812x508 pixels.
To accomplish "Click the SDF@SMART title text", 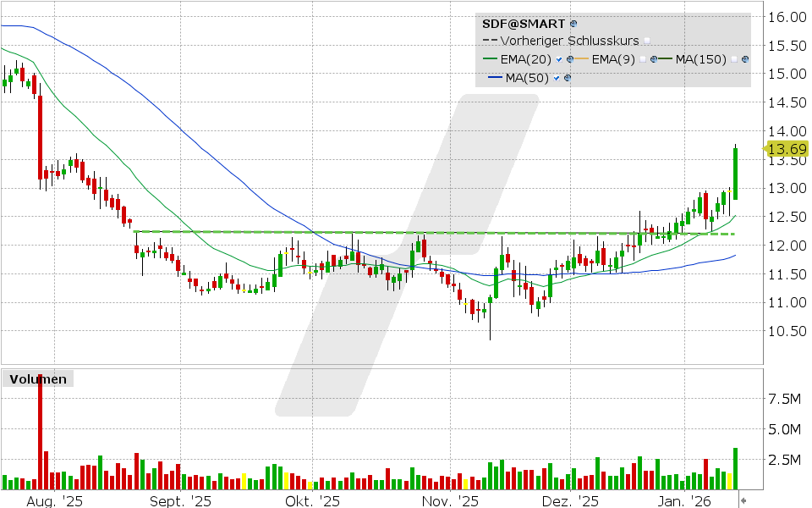I will point(523,23).
